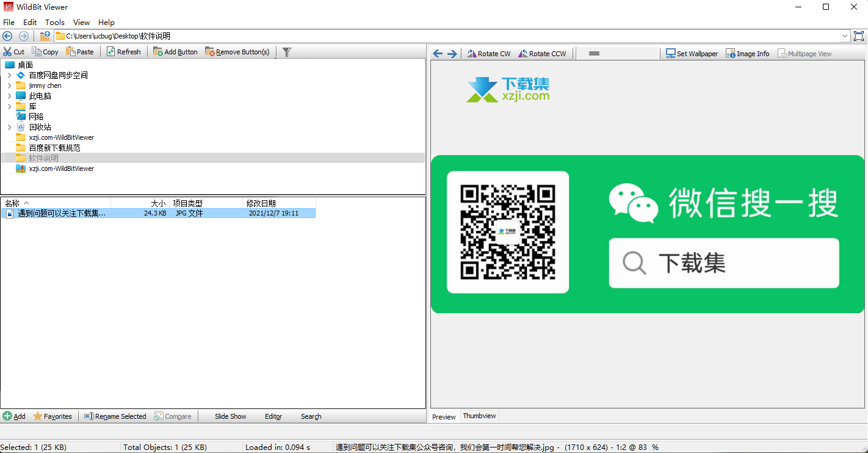Select 桌面 root in folder tree
Image resolution: width=868 pixels, height=453 pixels.
click(x=25, y=65)
